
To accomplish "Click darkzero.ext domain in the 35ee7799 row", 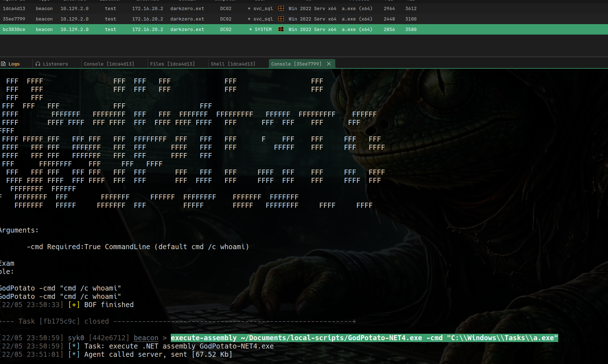I will (x=187, y=19).
